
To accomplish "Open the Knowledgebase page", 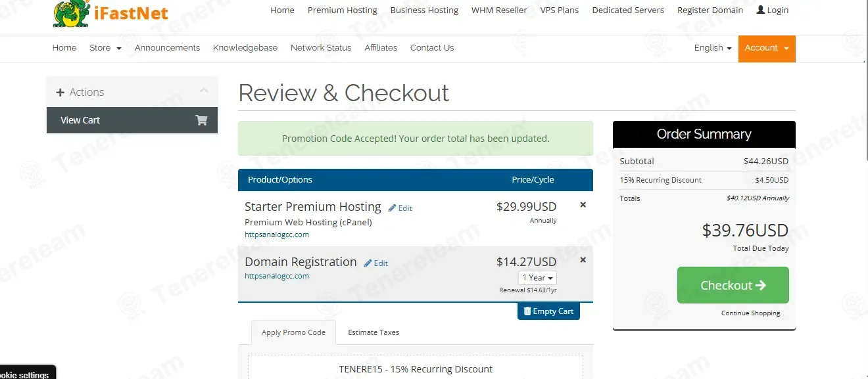I will [x=245, y=48].
